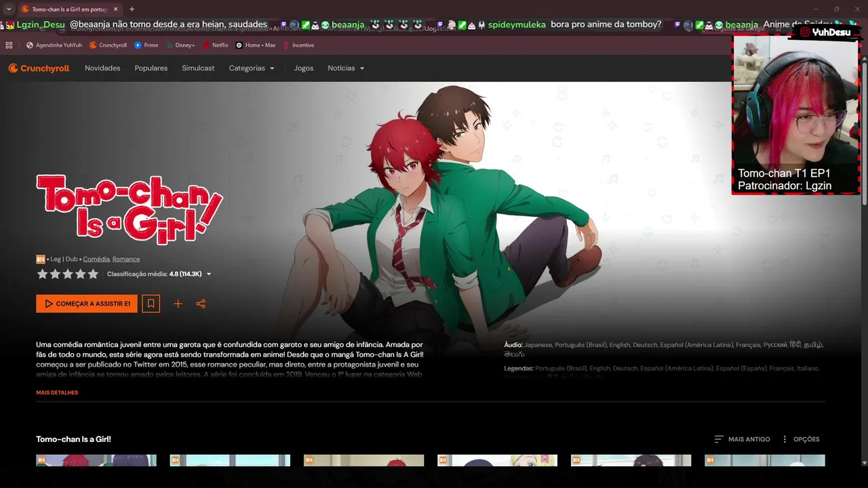Open the Netflix bookmark
Viewport: 868px width, 488px height.
coord(215,45)
